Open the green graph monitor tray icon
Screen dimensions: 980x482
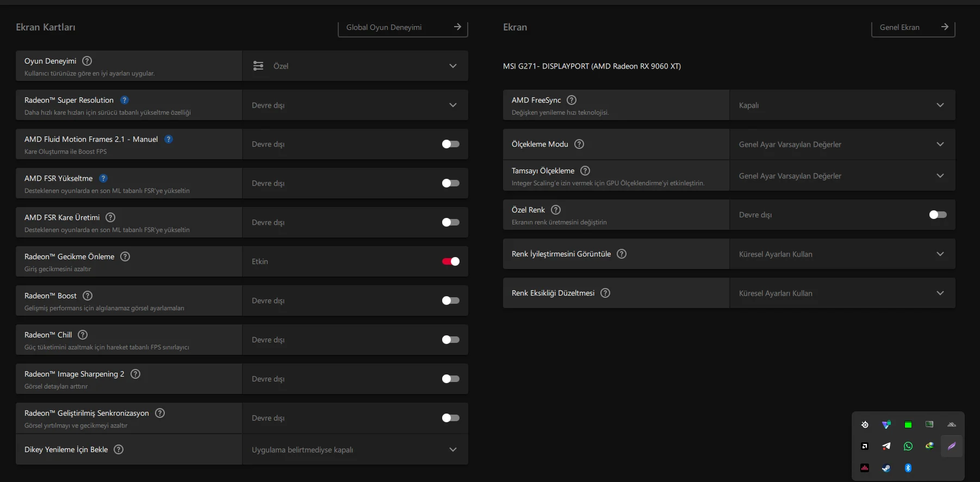click(930, 424)
